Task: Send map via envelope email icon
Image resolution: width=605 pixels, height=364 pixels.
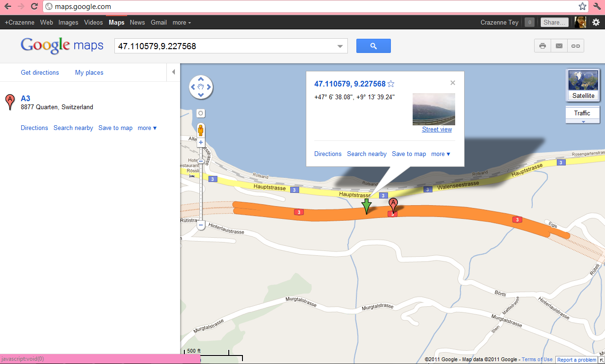Action: [x=559, y=46]
